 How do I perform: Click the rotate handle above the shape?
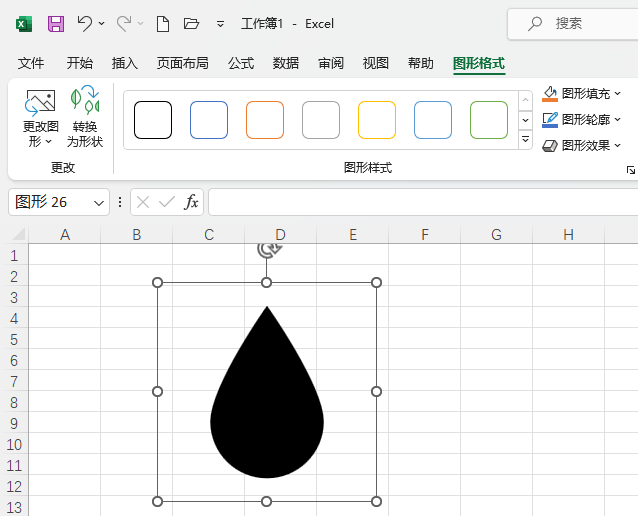(266, 248)
